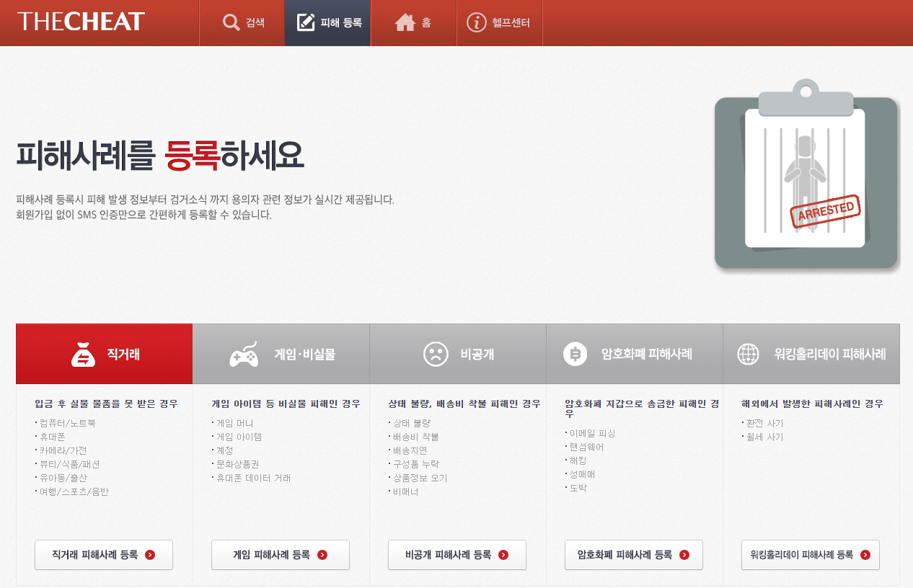Screen dimensions: 913x588
Task: Click the 랜섬웨어 list item
Action: [x=586, y=447]
